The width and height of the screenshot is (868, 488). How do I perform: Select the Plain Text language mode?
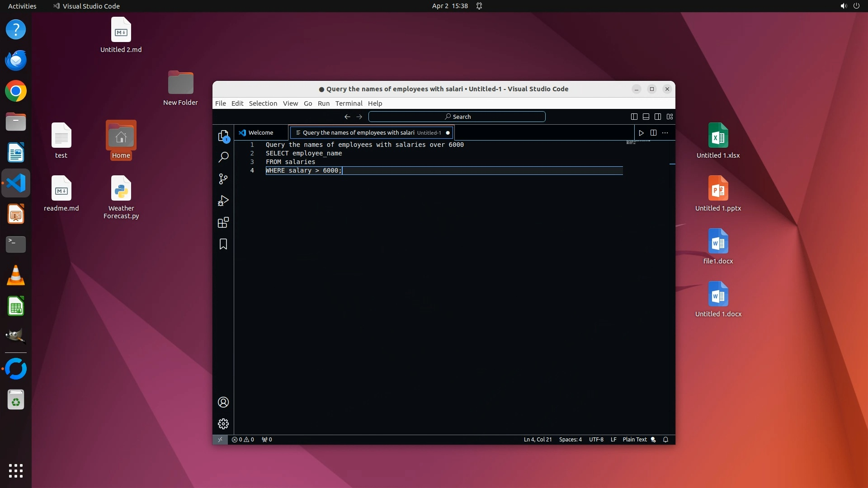point(635,440)
